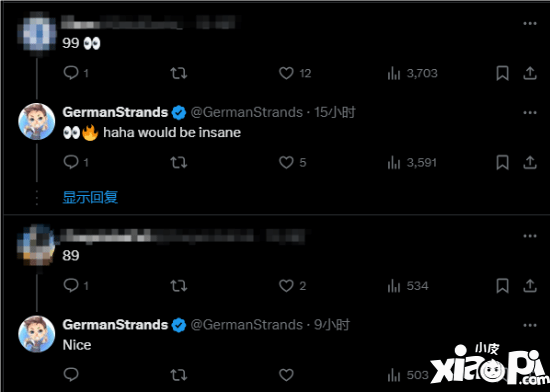Image resolution: width=550 pixels, height=392 pixels.
Task: Open the blurred avatar of "89" poster
Action: click(x=36, y=246)
